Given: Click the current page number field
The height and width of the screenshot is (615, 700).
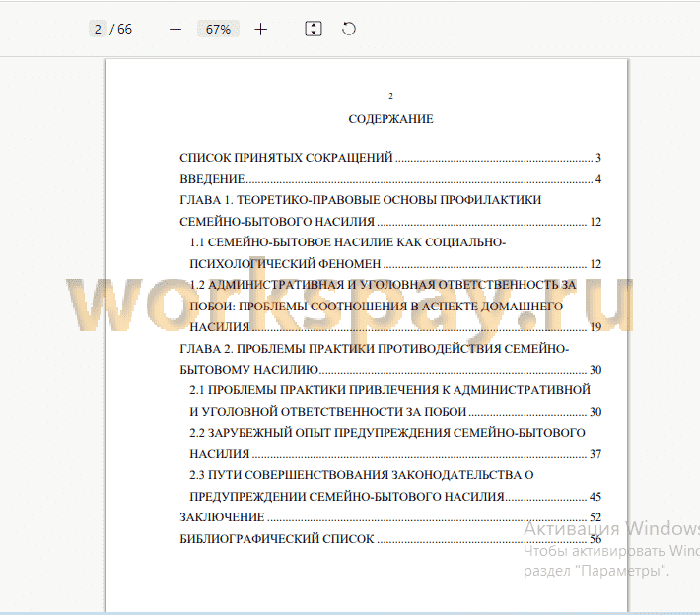Looking at the screenshot, I should 98,29.
